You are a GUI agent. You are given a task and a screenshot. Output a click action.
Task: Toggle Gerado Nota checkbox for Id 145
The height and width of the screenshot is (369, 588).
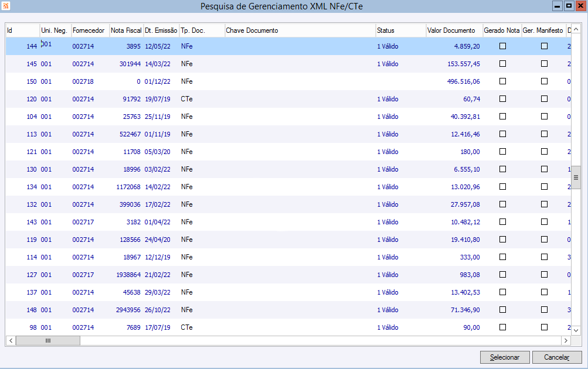503,64
